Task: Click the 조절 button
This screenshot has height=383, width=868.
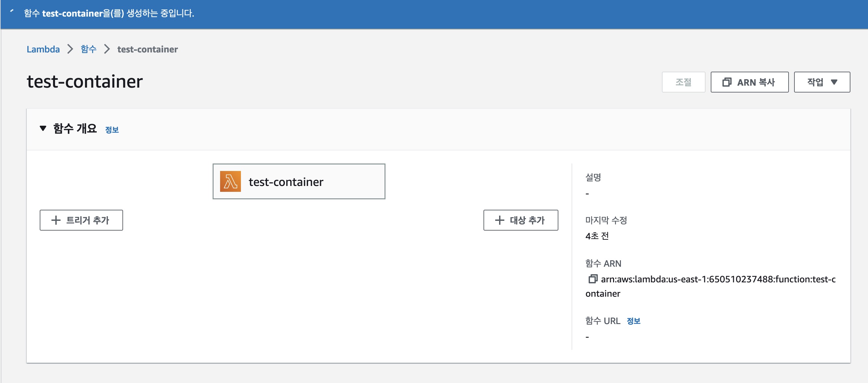Action: point(683,82)
